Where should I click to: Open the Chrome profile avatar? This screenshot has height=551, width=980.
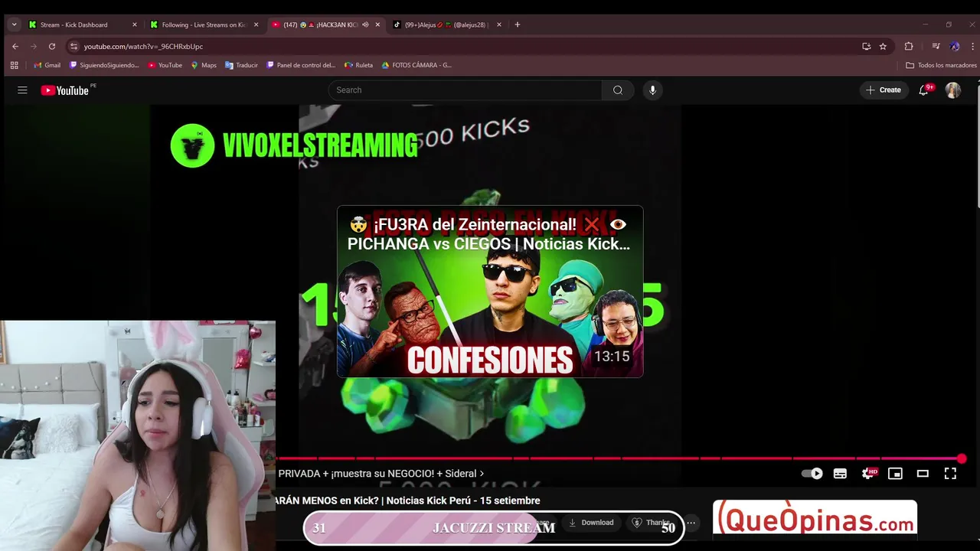coord(955,46)
